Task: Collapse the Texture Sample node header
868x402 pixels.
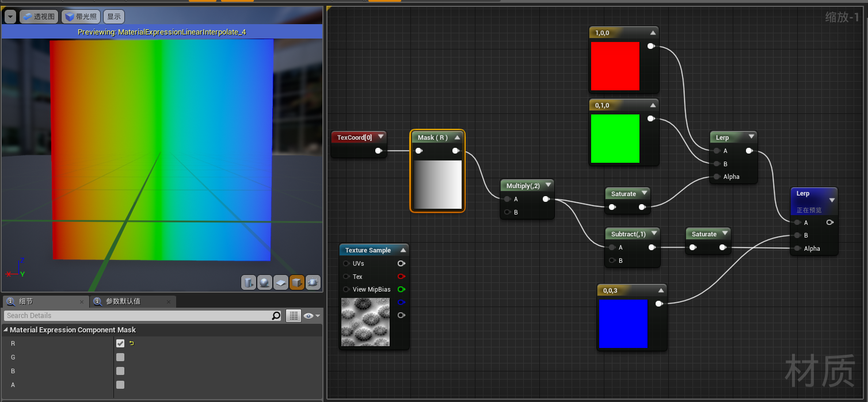Action: click(x=403, y=250)
